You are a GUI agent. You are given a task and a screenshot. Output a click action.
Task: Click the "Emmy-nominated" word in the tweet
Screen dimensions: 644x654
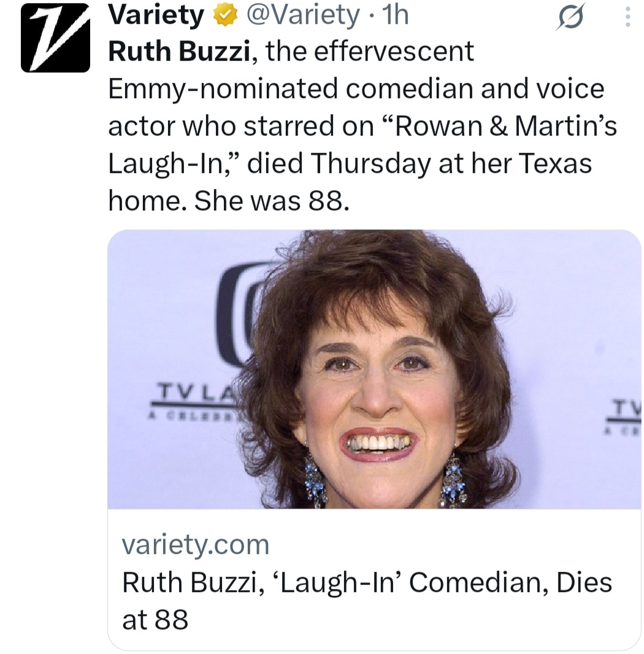pyautogui.click(x=223, y=90)
